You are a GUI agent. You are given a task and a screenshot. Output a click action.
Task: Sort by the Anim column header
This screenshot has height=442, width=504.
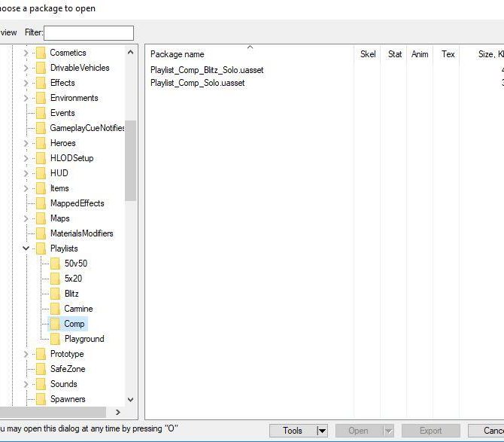(x=420, y=54)
